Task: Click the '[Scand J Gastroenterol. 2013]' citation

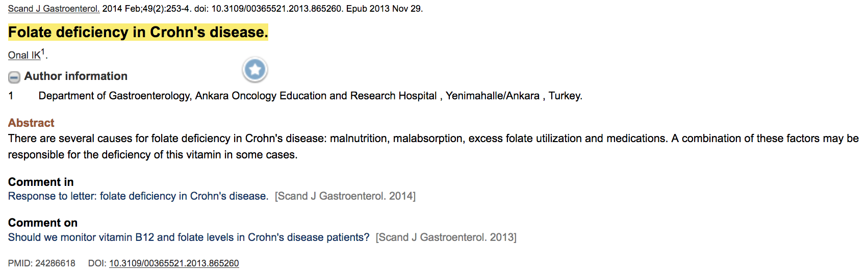Action: pos(446,237)
